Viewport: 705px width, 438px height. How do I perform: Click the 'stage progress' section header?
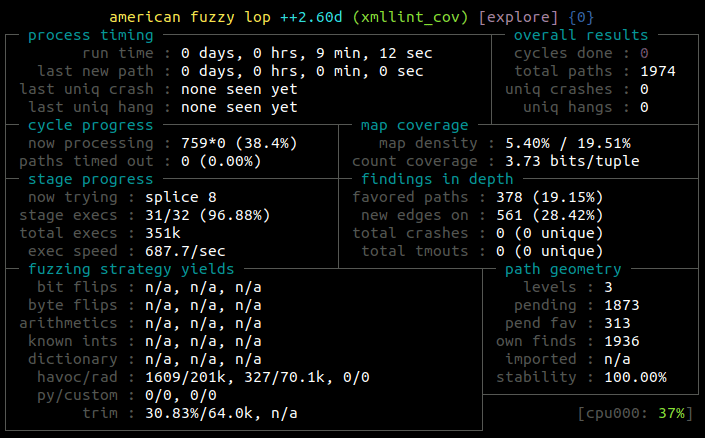[x=91, y=179]
